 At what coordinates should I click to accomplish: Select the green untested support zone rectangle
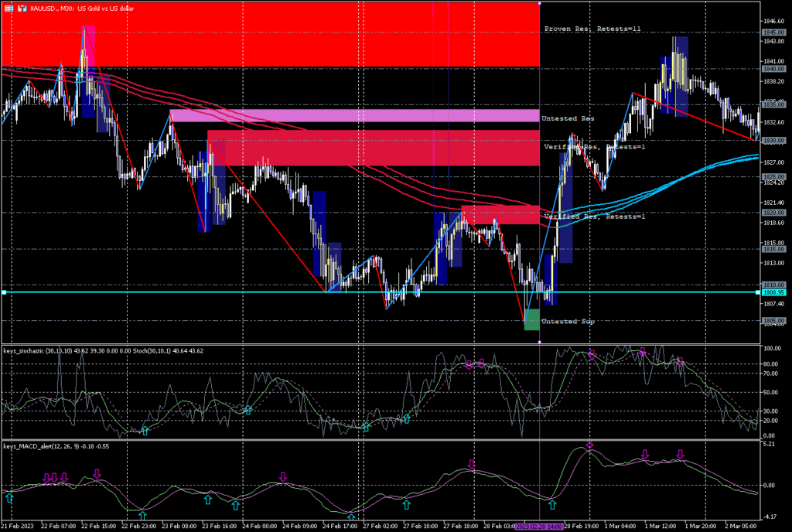coord(531,319)
